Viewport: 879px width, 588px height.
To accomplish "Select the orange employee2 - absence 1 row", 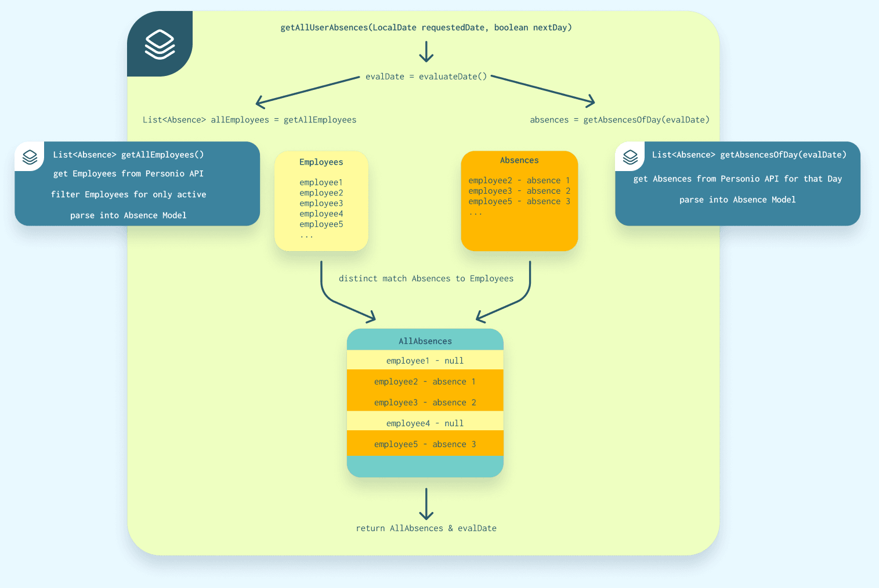I will point(425,381).
